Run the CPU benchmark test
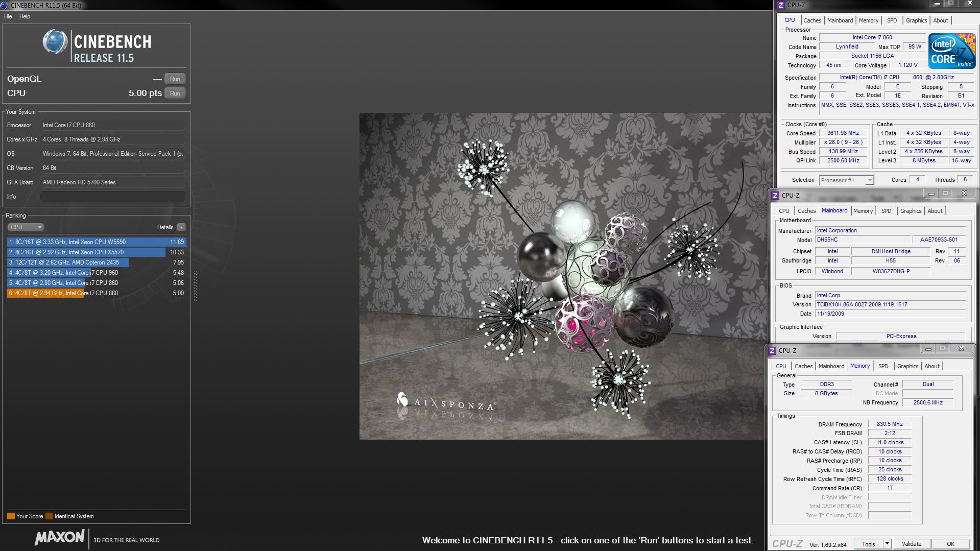The width and height of the screenshot is (980, 551). pos(175,93)
